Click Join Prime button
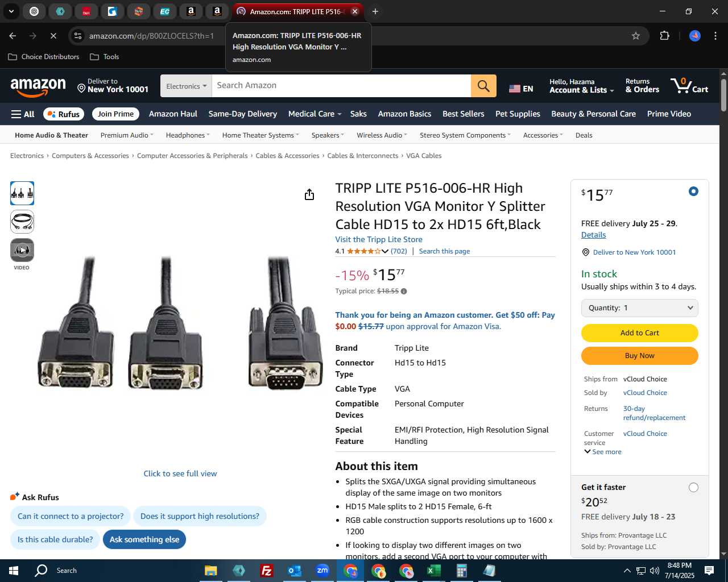This screenshot has width=728, height=582. [115, 114]
